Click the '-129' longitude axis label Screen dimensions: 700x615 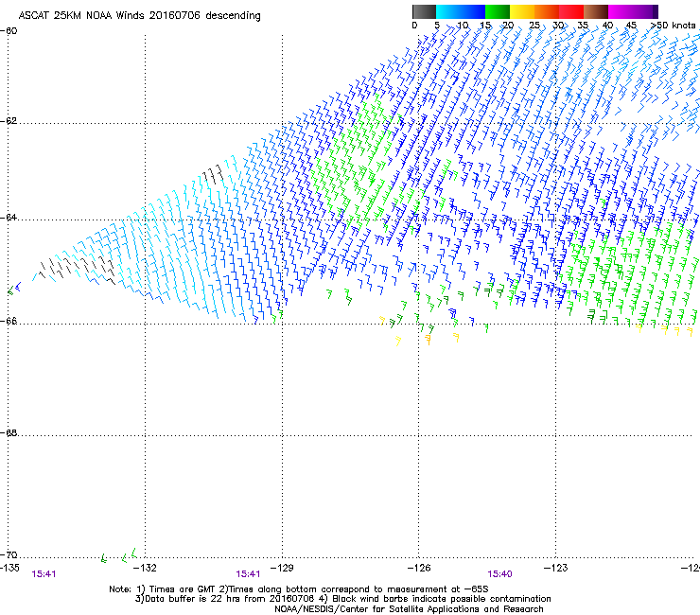pyautogui.click(x=282, y=568)
